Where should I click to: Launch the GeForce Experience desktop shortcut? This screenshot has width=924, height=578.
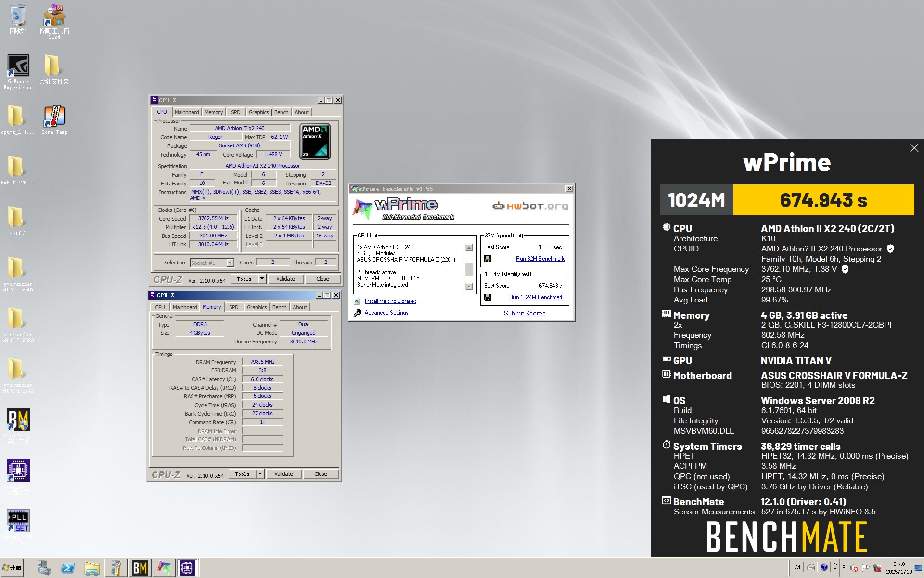point(18,71)
